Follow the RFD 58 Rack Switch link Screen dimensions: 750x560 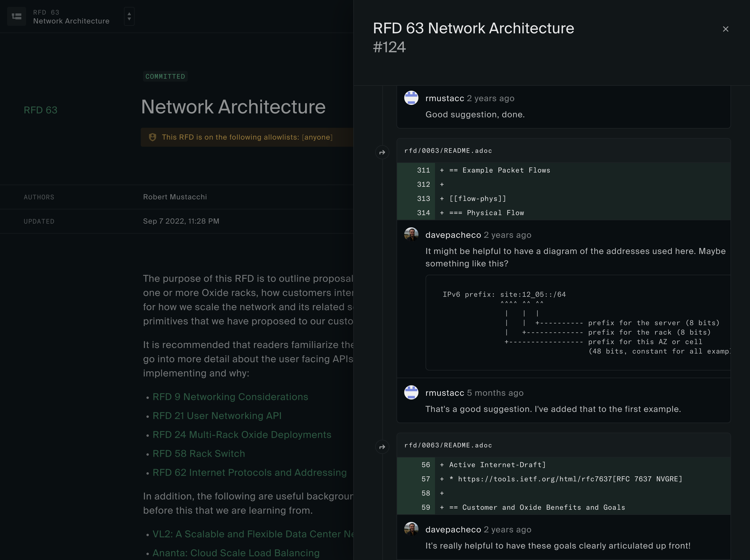(x=199, y=453)
